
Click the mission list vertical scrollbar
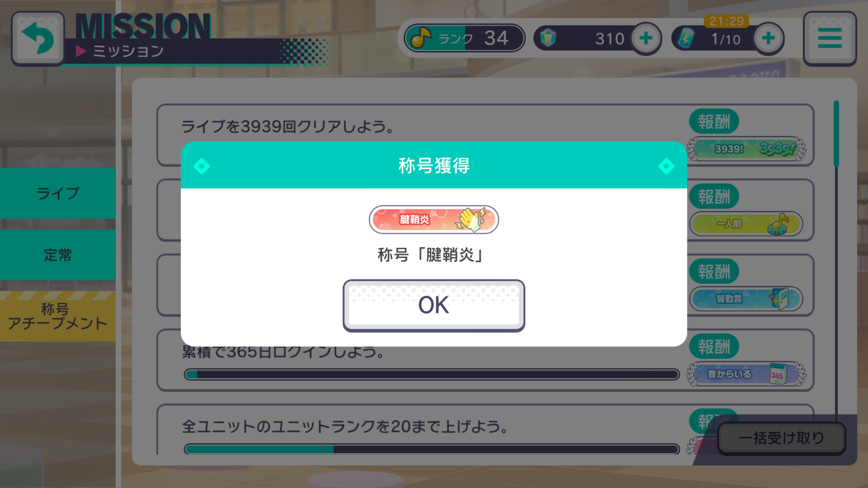tap(836, 259)
